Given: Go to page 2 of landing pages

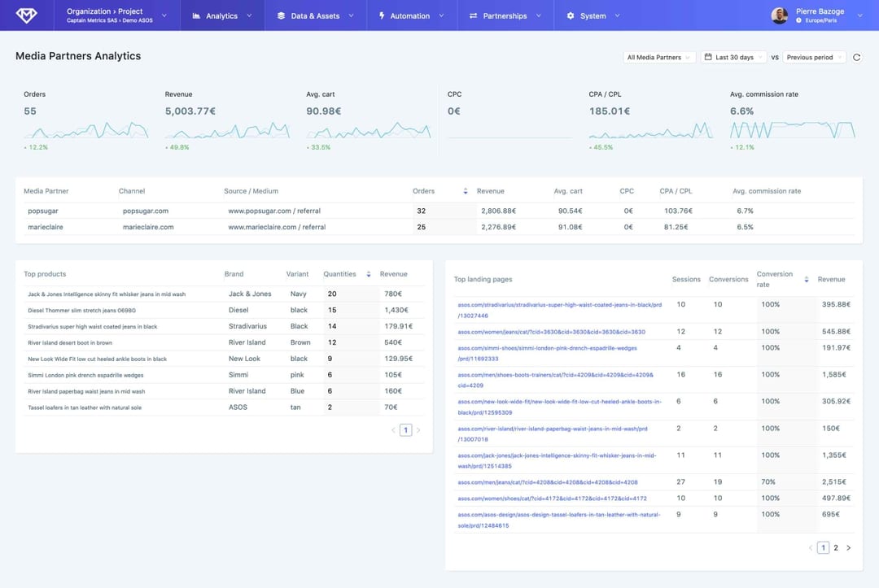Looking at the screenshot, I should [835, 548].
